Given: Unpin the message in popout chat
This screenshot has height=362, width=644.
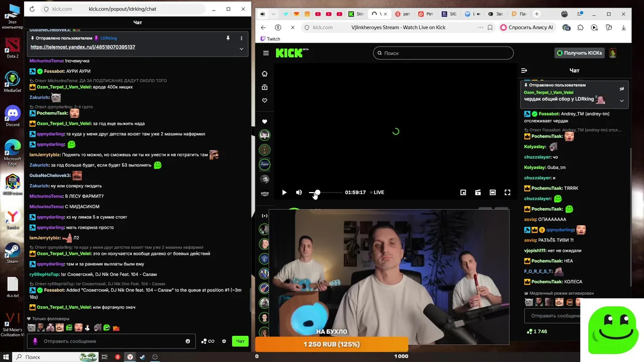Looking at the screenshot, I should click(x=228, y=38).
